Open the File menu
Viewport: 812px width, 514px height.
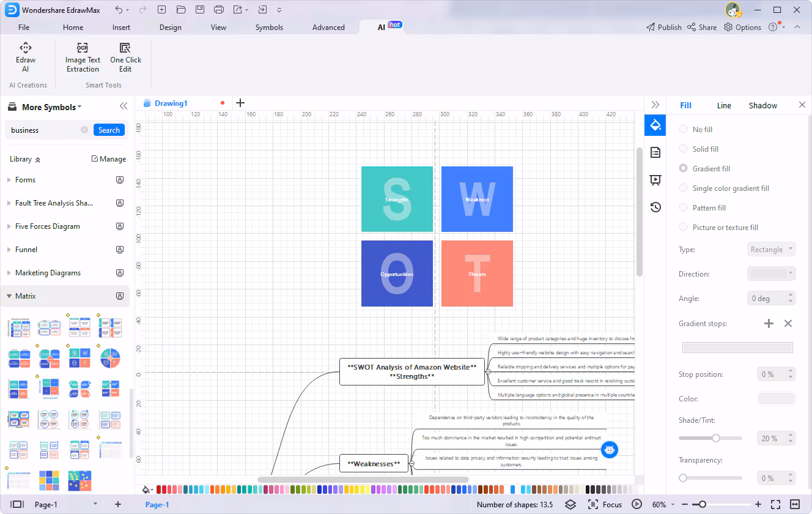tap(24, 28)
